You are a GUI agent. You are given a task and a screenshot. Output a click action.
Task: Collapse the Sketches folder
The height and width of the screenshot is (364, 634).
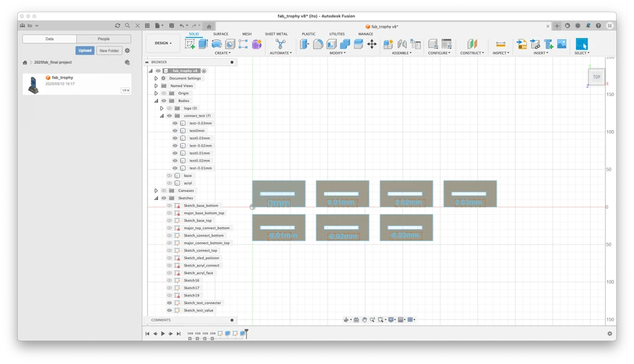click(x=156, y=198)
